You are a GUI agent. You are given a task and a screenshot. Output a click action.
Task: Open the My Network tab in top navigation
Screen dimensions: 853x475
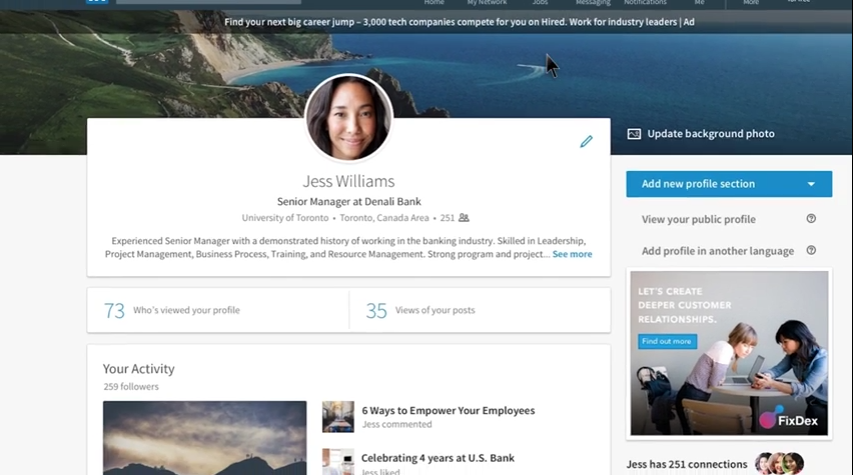coord(486,3)
